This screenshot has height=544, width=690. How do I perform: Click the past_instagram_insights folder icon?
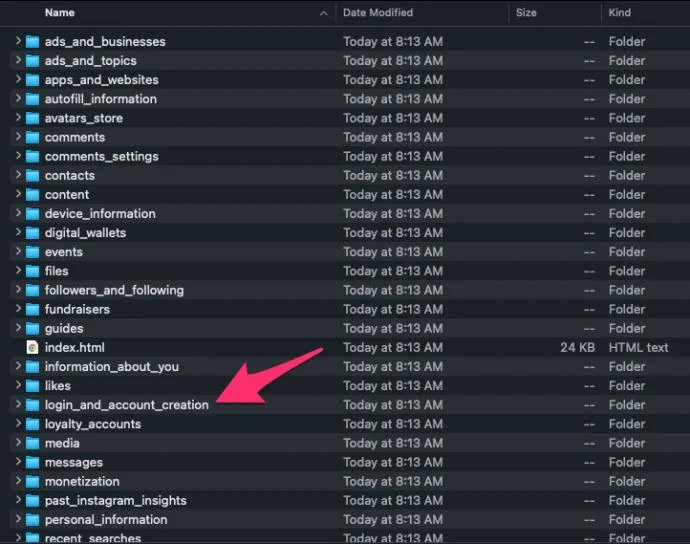(33, 501)
